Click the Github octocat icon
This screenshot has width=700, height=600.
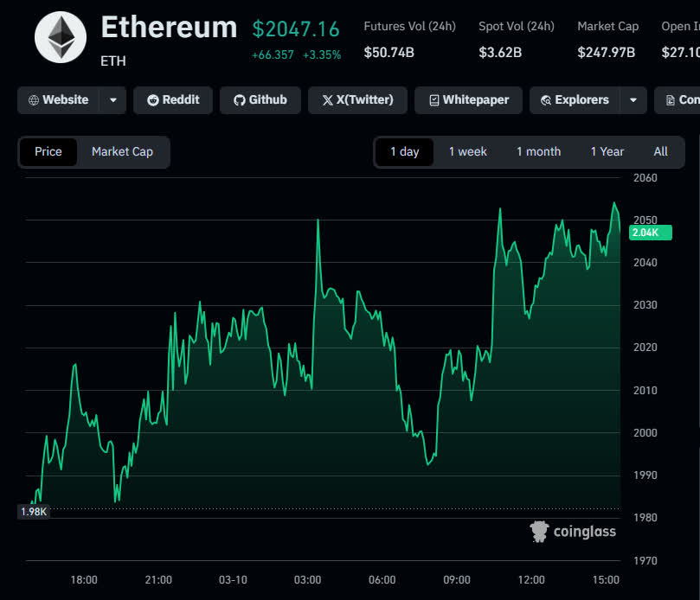(x=240, y=100)
